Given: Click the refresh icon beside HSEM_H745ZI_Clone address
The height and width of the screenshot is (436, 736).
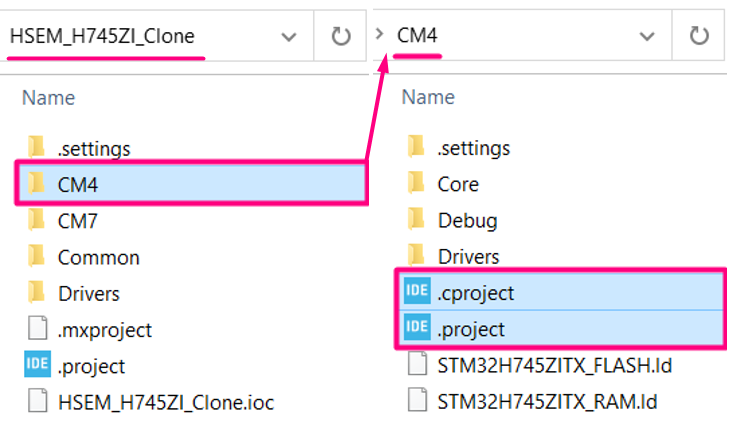Looking at the screenshot, I should [x=340, y=37].
